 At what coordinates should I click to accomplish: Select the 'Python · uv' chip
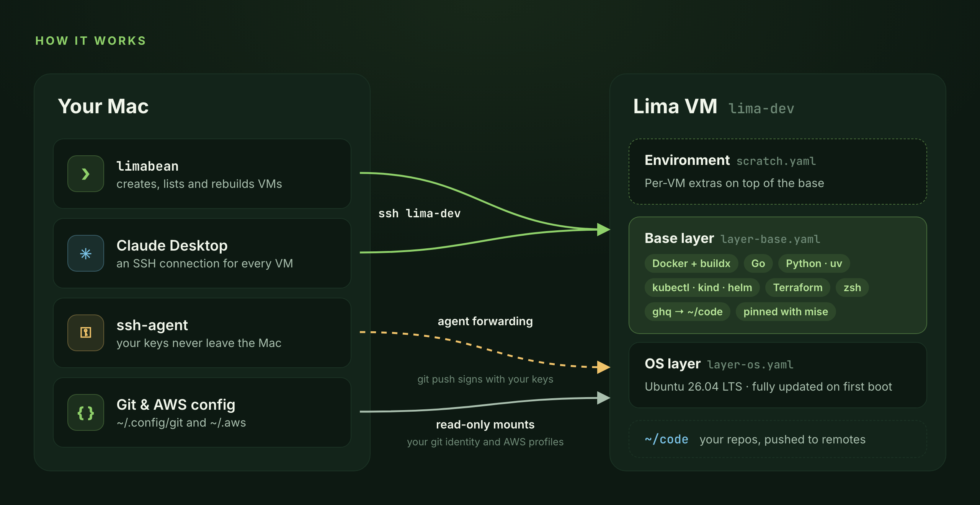(x=814, y=263)
